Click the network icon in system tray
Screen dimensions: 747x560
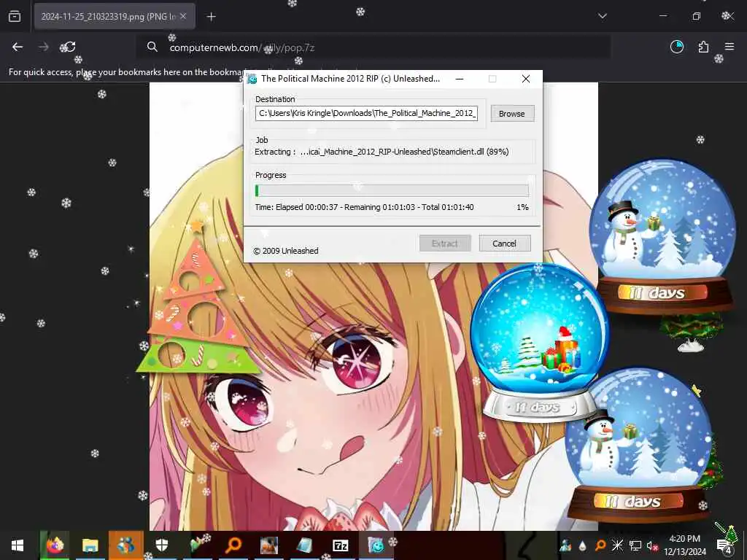click(x=635, y=545)
